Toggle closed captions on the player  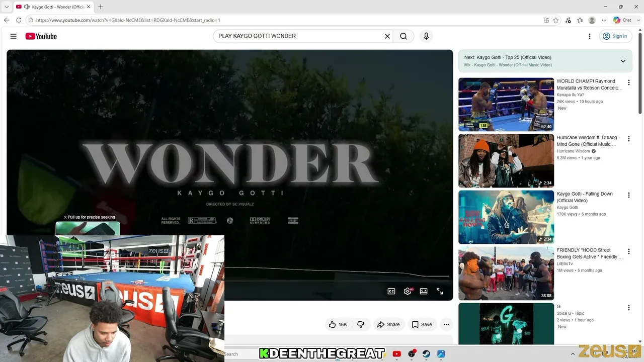click(x=391, y=291)
